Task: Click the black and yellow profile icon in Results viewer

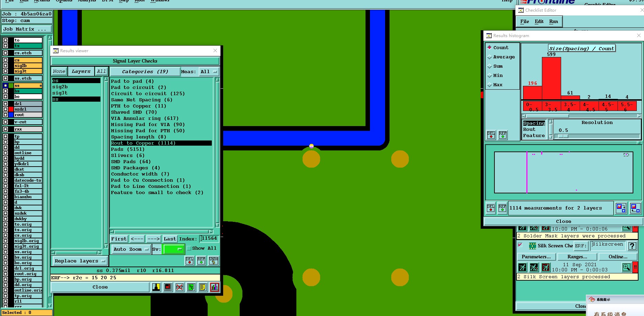Action: tap(156, 287)
